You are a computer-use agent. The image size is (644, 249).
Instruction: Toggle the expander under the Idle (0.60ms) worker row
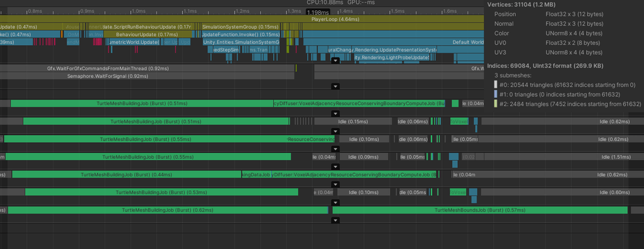pos(336,202)
